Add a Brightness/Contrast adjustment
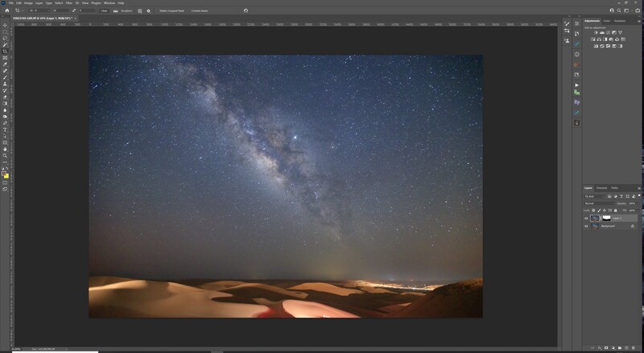This screenshot has height=353, width=644. pos(596,32)
